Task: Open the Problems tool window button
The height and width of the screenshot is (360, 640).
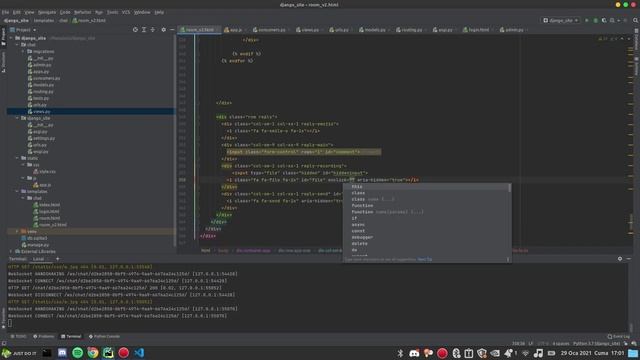Action: (43, 337)
